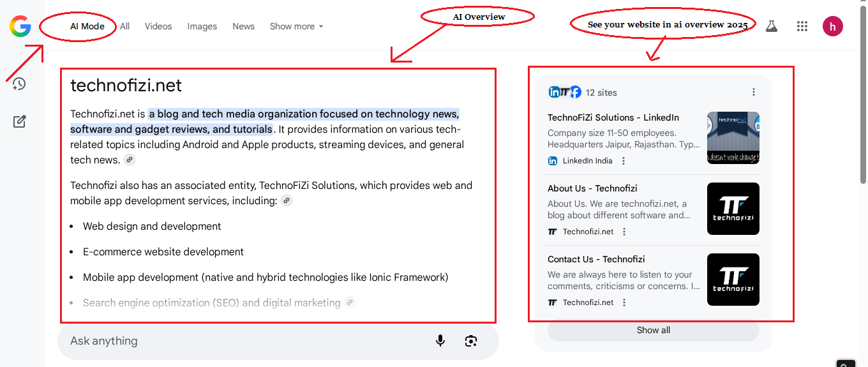Switch to the Videos tab
Screen dimensions: 868x367
pyautogui.click(x=158, y=26)
